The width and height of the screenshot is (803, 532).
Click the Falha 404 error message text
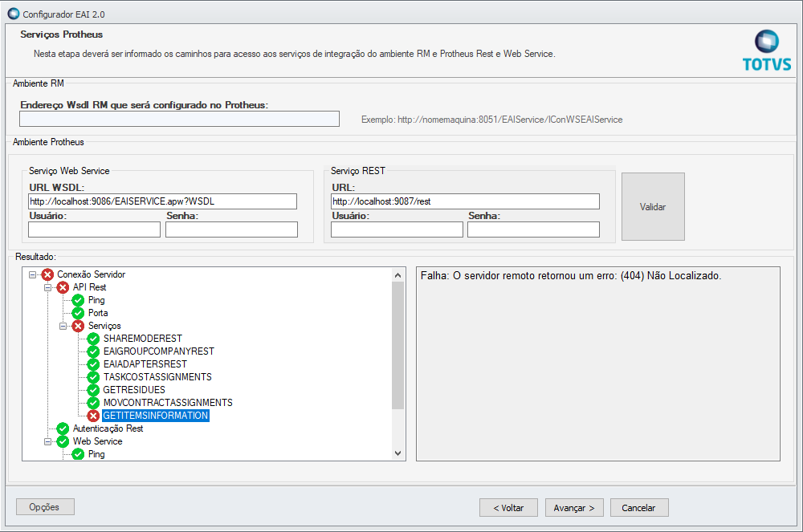(571, 276)
